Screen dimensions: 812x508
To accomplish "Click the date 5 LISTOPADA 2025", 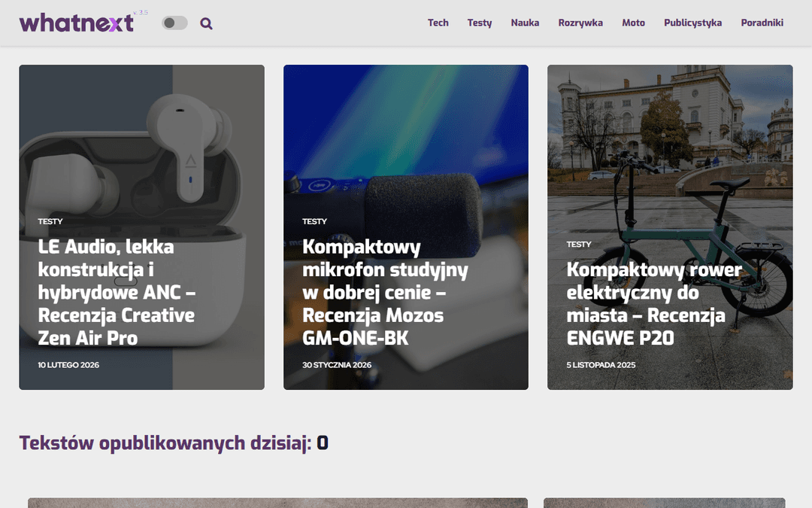I will [x=601, y=365].
